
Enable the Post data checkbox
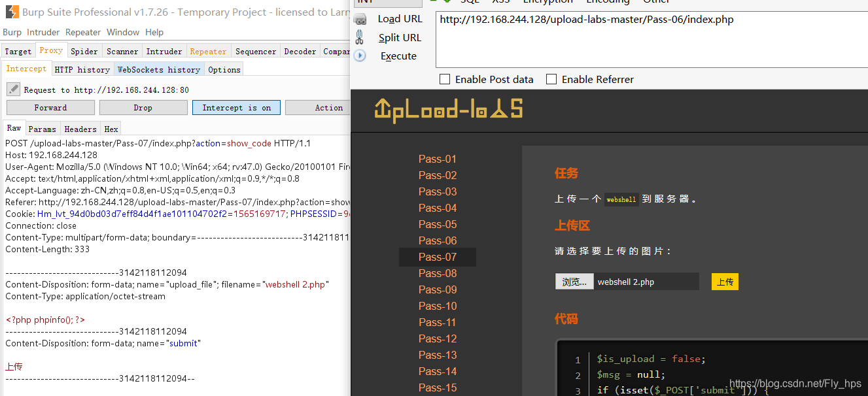[445, 79]
